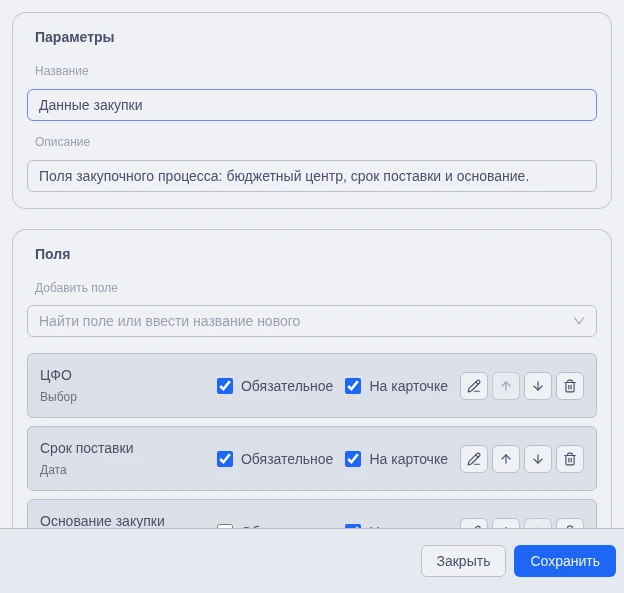The width and height of the screenshot is (624, 593).
Task: Uncheck На карточке for ЦФО
Action: pos(353,386)
